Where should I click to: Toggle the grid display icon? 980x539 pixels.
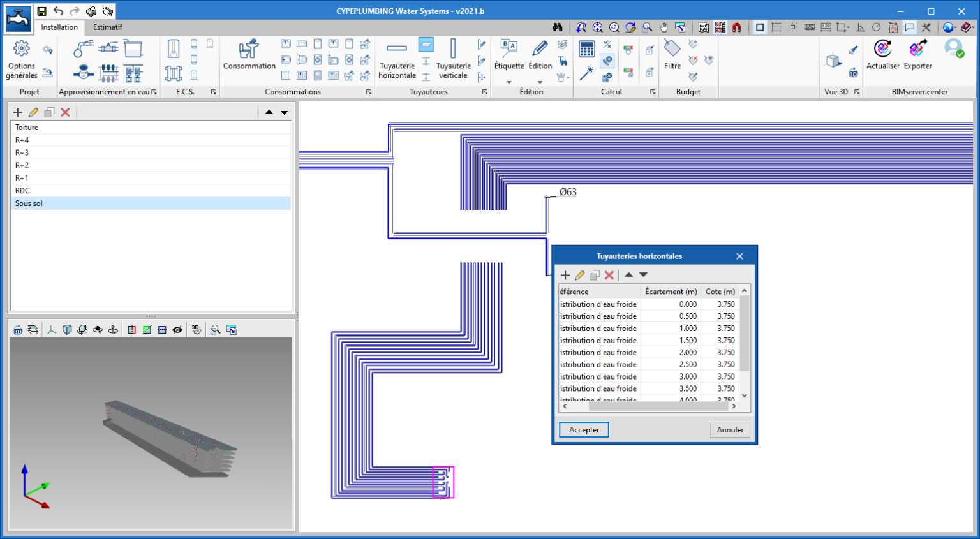pyautogui.click(x=776, y=27)
